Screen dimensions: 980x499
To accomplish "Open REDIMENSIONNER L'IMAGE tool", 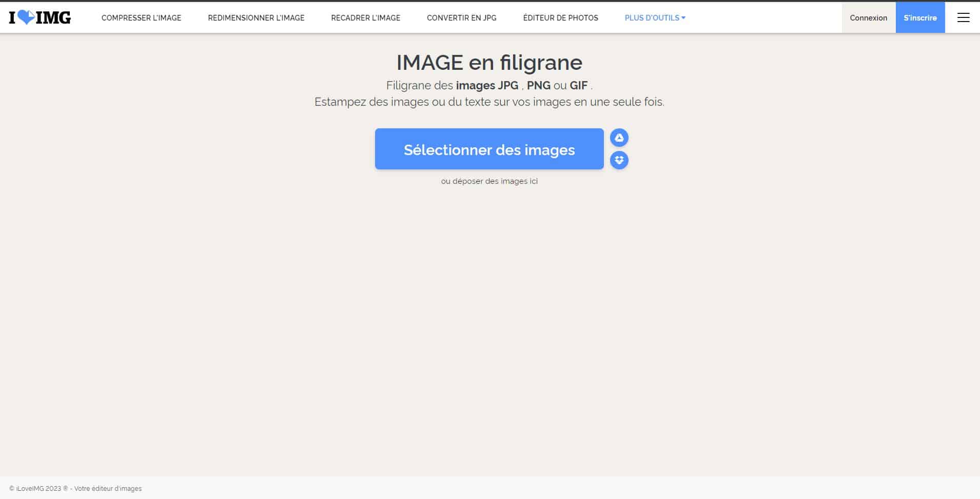I will (x=256, y=17).
